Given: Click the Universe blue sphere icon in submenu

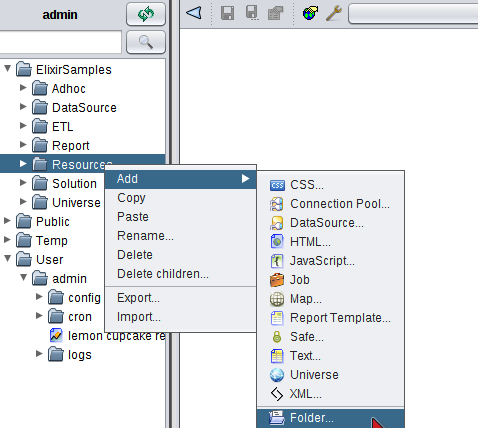Looking at the screenshot, I should (277, 375).
